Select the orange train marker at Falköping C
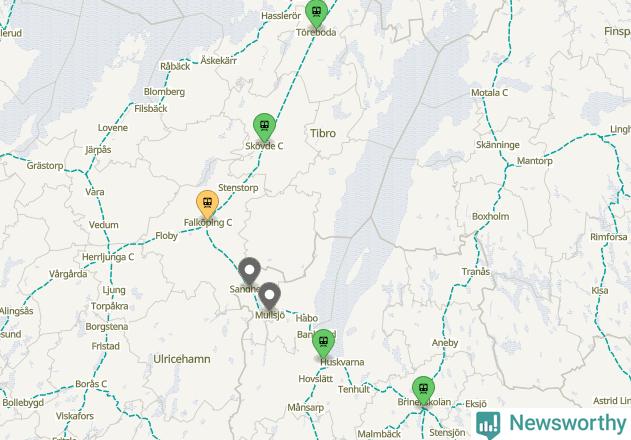 tap(208, 205)
